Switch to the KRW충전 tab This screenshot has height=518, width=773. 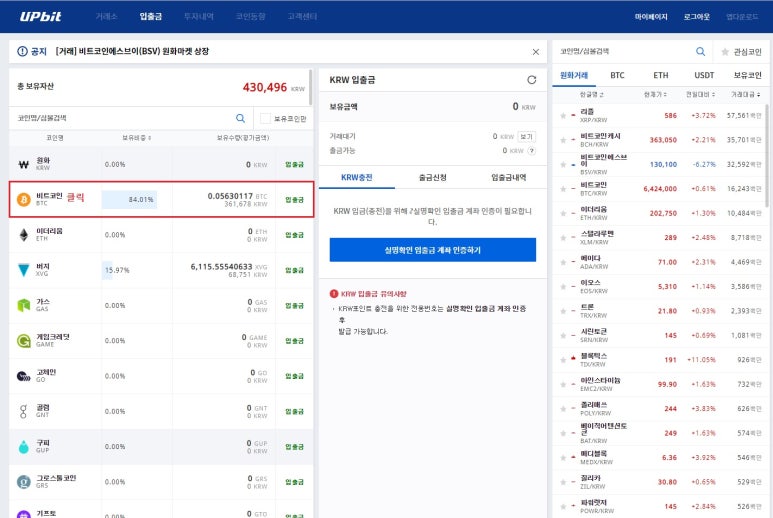356,177
